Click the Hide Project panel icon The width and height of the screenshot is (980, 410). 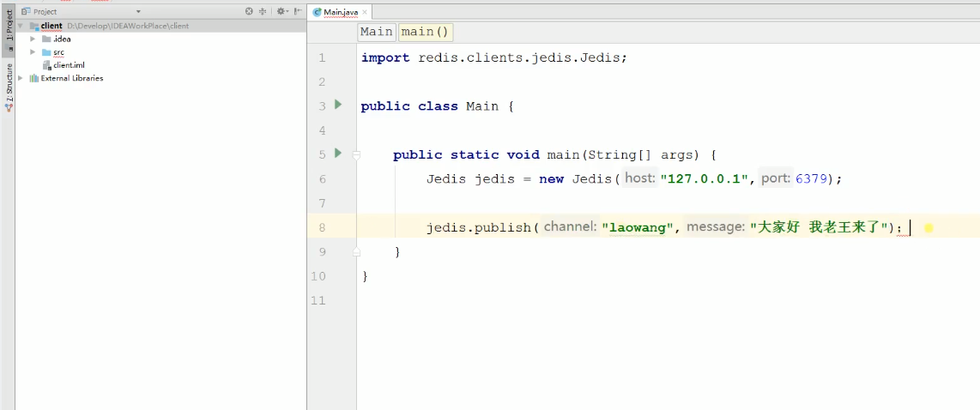298,11
